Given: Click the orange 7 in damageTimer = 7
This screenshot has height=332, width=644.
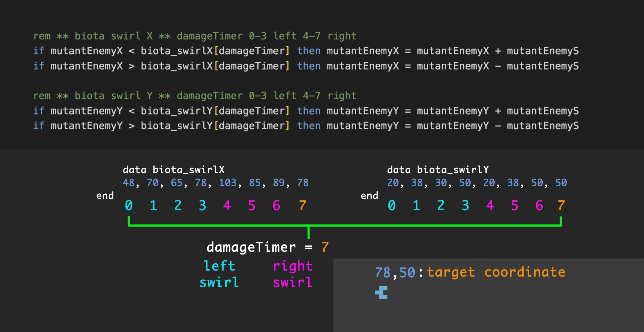Looking at the screenshot, I should (324, 247).
